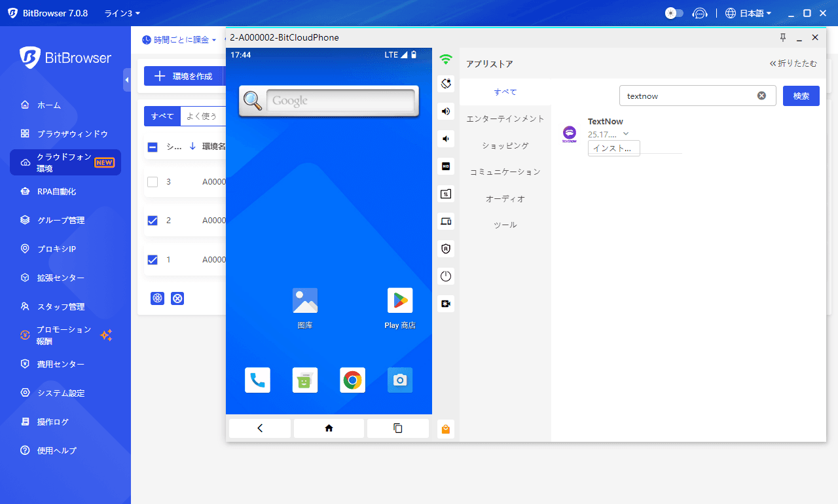
Task: Pin the BitCloudPhone window
Action: coord(783,38)
